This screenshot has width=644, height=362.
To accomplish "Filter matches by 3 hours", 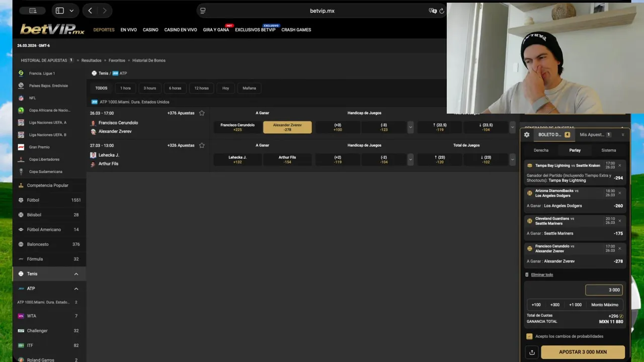I will point(150,88).
